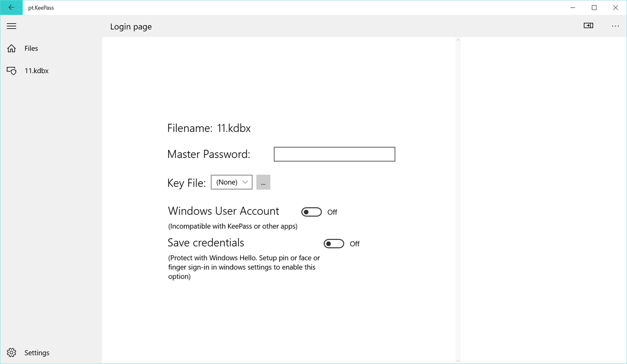This screenshot has width=627, height=364.
Task: Open the more options ellipsis menu
Action: [x=615, y=26]
